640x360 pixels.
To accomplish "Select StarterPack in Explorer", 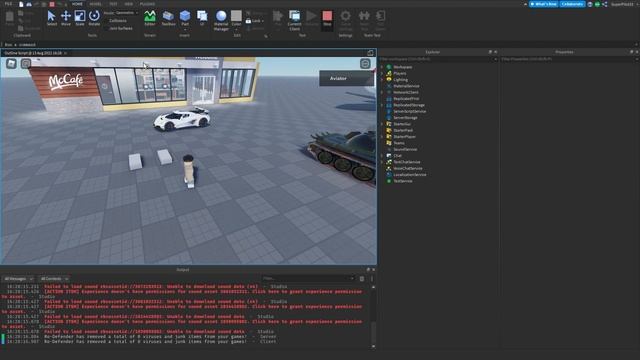I will pyautogui.click(x=403, y=130).
